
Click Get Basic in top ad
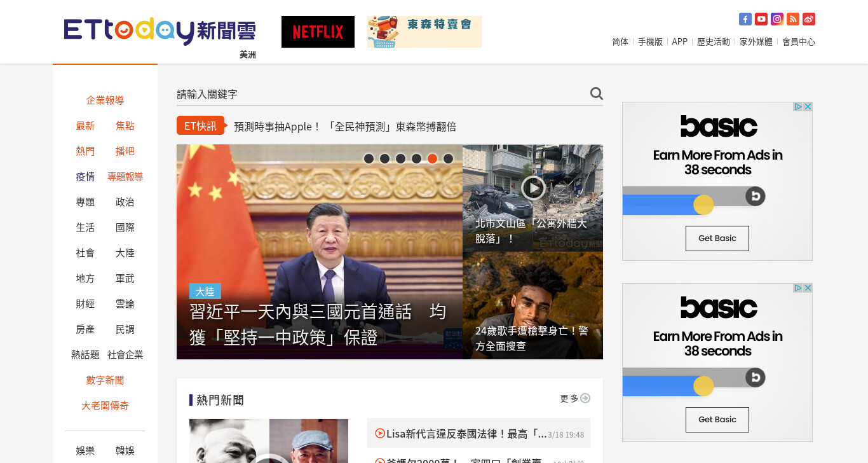pos(717,238)
